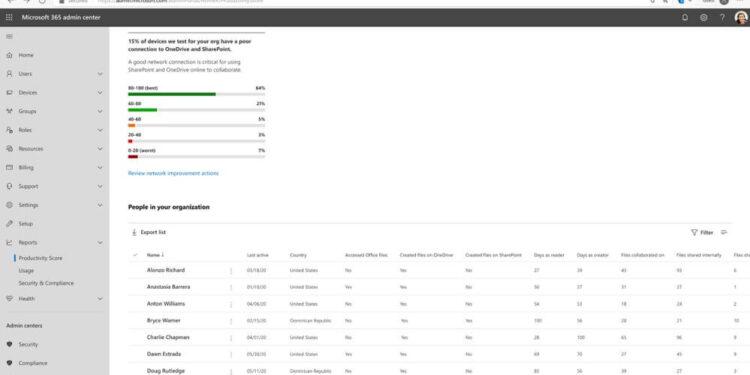750x375 pixels.
Task: Click the Compliance shield icon
Action: (x=9, y=363)
